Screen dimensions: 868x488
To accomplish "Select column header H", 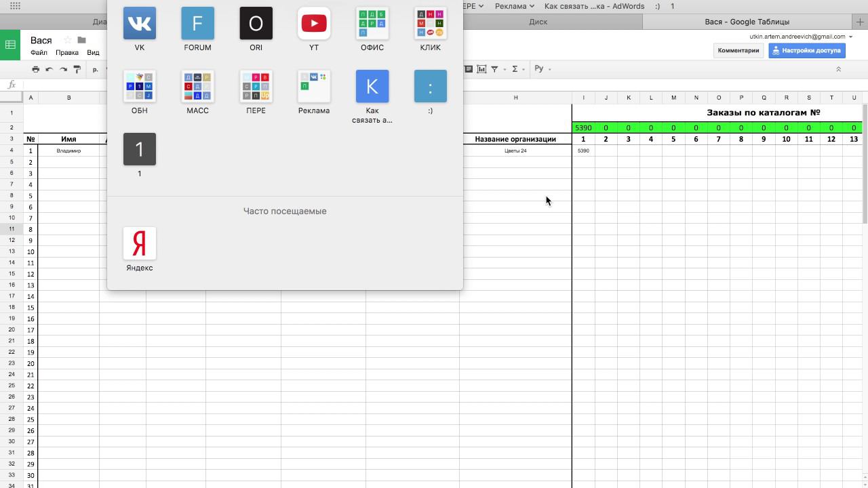I will (515, 98).
